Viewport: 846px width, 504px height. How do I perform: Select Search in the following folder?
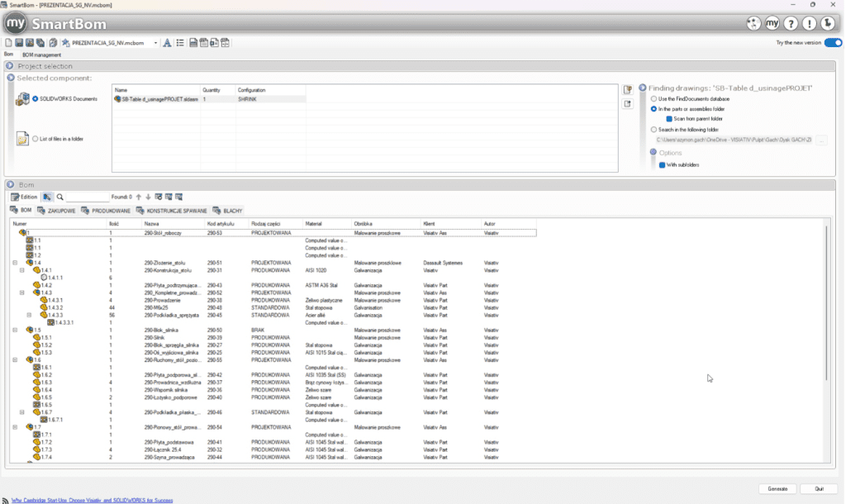pyautogui.click(x=654, y=130)
